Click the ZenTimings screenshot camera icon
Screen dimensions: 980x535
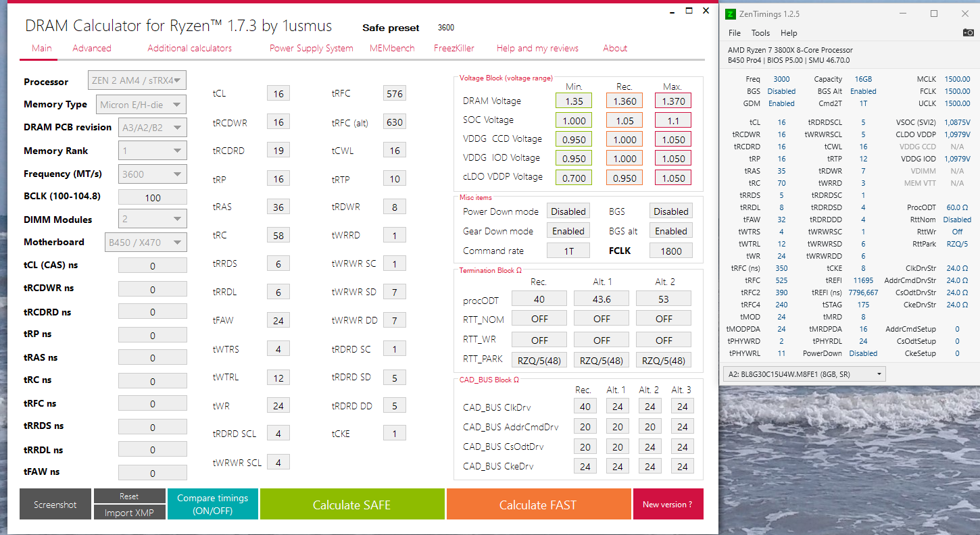(968, 32)
